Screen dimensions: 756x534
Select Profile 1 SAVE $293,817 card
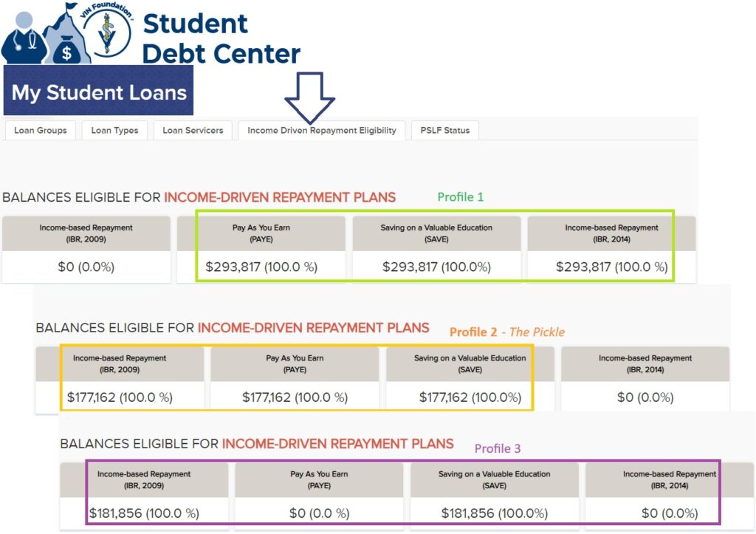point(436,249)
